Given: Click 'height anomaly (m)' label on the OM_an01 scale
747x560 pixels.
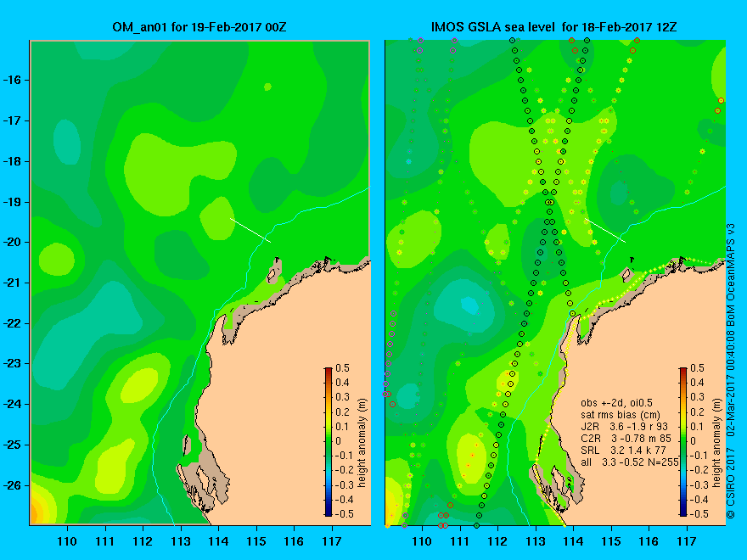Looking at the screenshot, I should [x=362, y=442].
